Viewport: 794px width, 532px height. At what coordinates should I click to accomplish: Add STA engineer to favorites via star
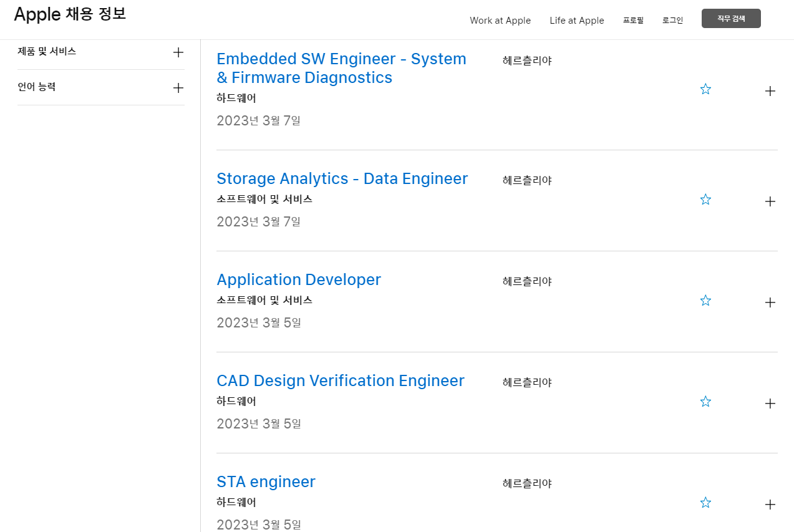[705, 503]
